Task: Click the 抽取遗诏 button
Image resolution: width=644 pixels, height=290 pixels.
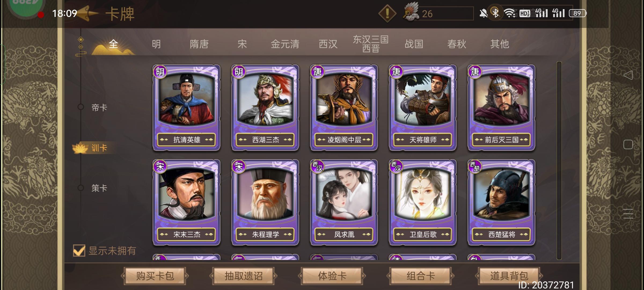Action: [243, 276]
